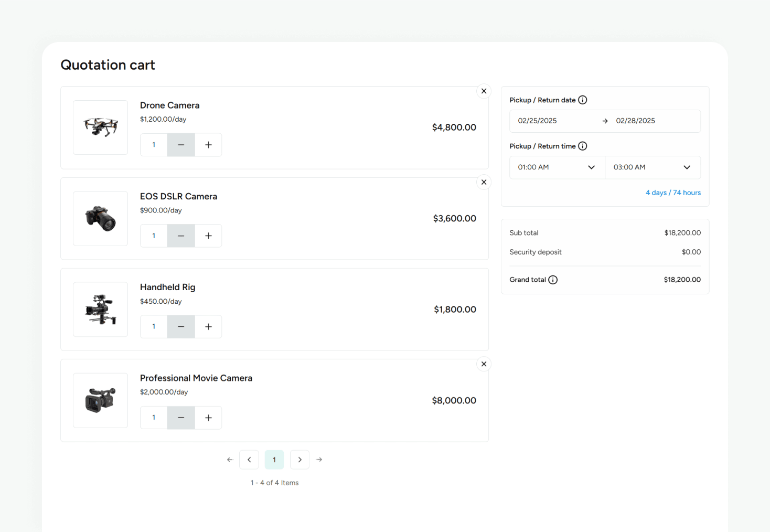
Task: Click the EOS DSLR Camera quantity field
Action: (154, 236)
